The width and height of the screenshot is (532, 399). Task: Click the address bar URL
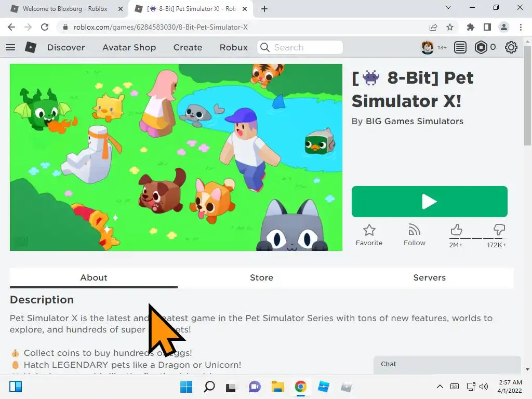(161, 27)
